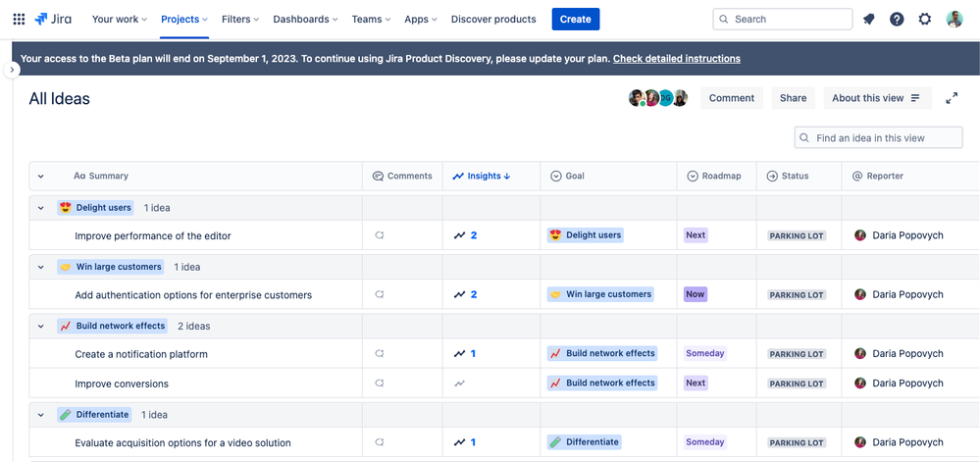Open the Dashboards menu

[305, 19]
